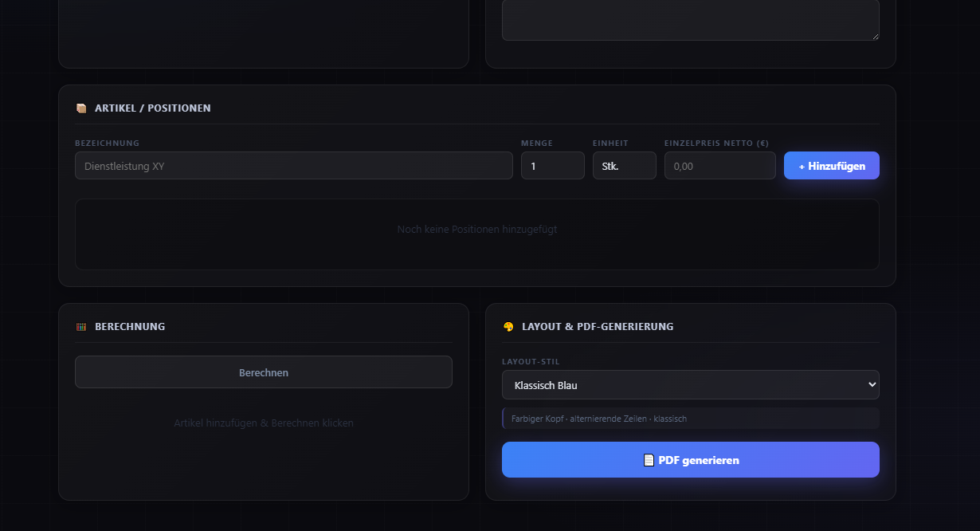Viewport: 980px width, 531px height.
Task: Select the Einheit field containing Stk.
Action: (624, 166)
